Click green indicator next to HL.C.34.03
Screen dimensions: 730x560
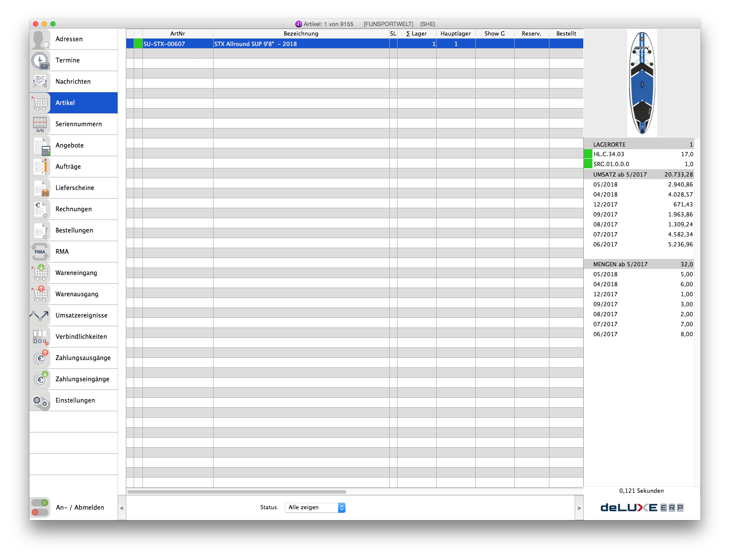588,154
